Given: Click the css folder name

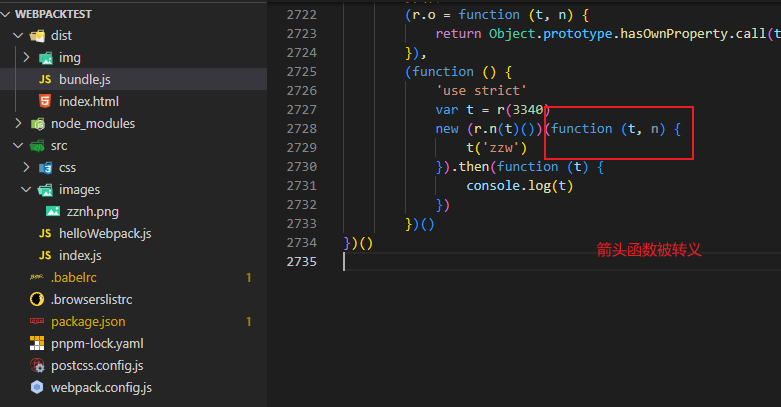Looking at the screenshot, I should (x=67, y=168).
